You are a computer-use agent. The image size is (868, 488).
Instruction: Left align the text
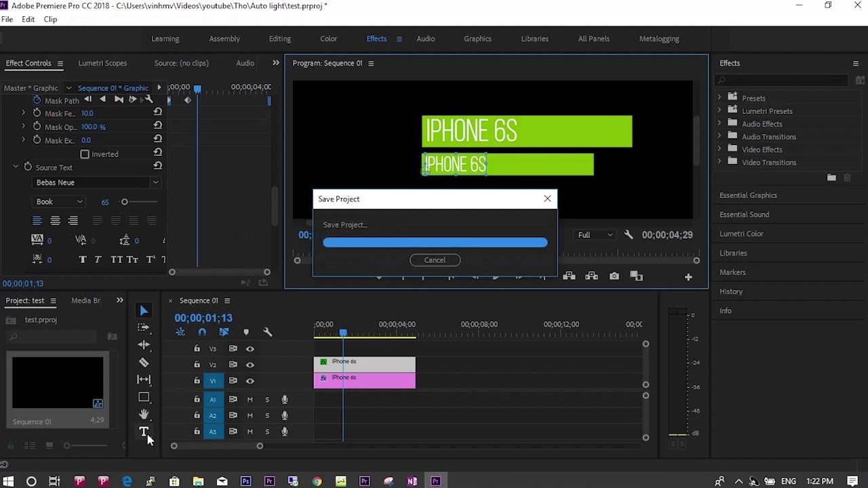pos(37,221)
